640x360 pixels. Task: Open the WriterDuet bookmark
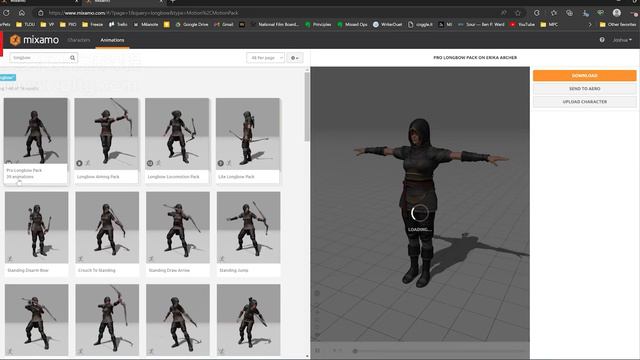coord(387,24)
